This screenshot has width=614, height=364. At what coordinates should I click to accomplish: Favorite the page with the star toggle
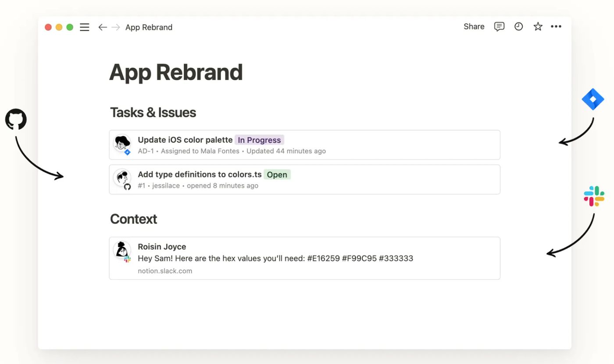click(x=538, y=26)
